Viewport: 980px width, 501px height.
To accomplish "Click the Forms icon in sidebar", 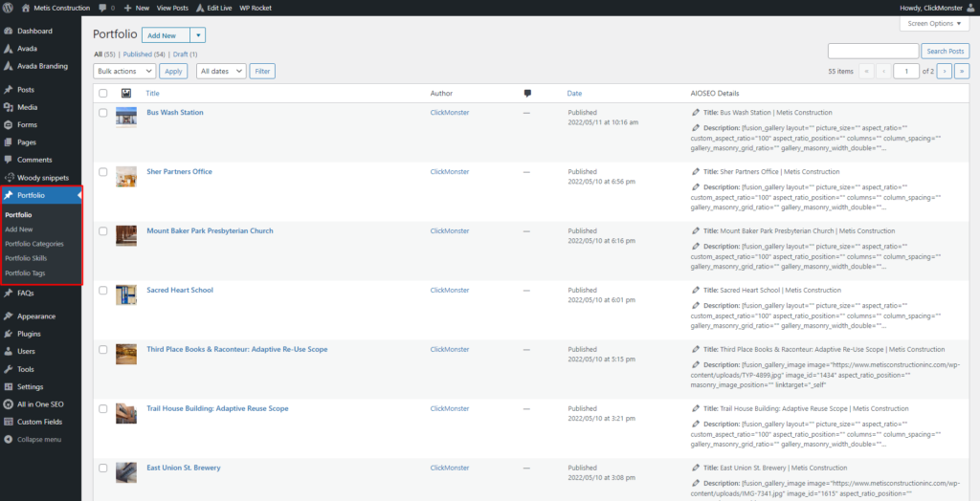I will click(x=8, y=124).
